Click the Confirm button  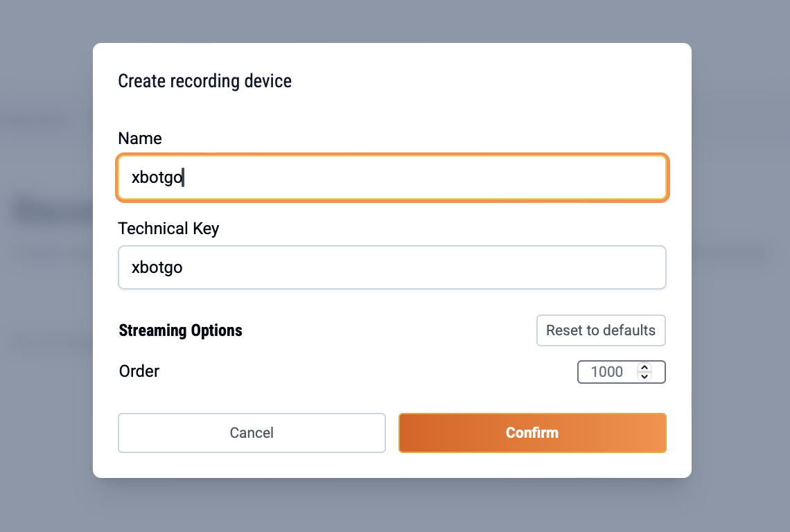pos(532,433)
